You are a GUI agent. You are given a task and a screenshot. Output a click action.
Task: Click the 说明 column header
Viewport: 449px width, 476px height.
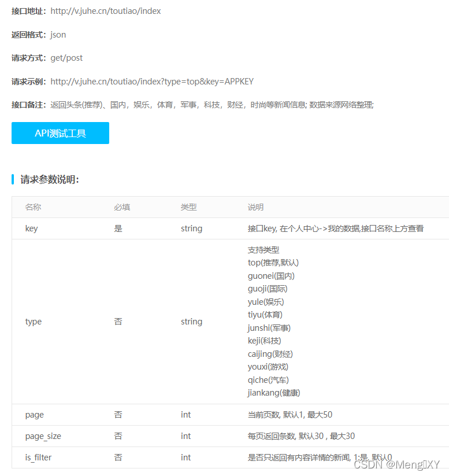click(255, 207)
